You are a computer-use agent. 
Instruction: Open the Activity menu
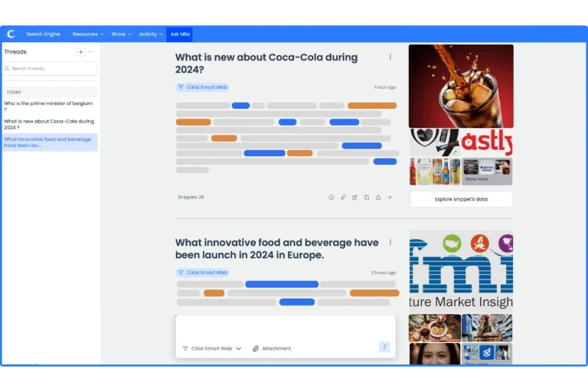click(x=150, y=34)
